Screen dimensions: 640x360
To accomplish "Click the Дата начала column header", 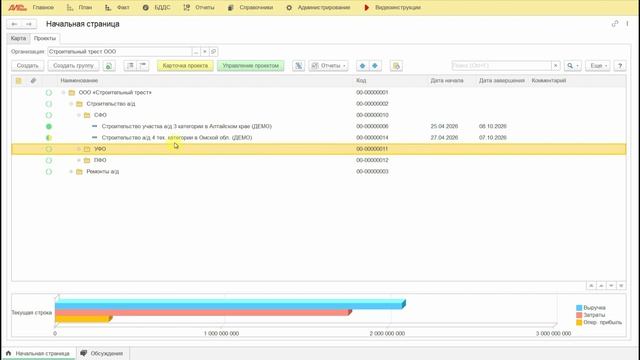I will click(x=447, y=81).
